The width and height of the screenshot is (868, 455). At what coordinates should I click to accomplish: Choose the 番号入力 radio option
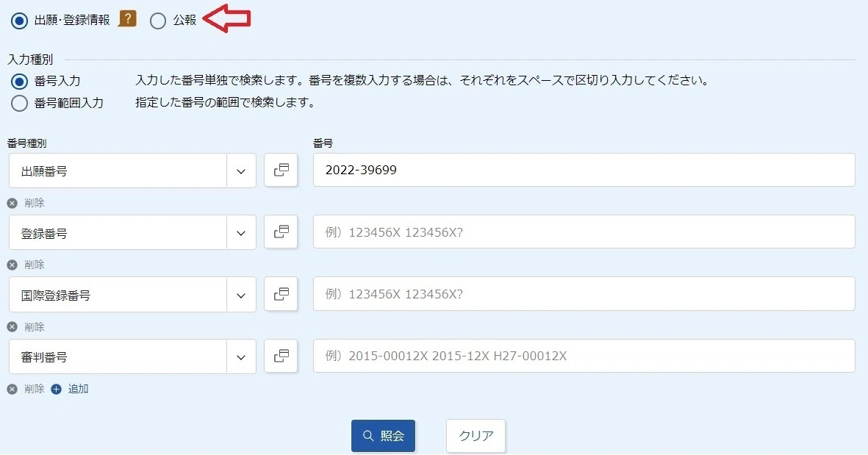19,82
